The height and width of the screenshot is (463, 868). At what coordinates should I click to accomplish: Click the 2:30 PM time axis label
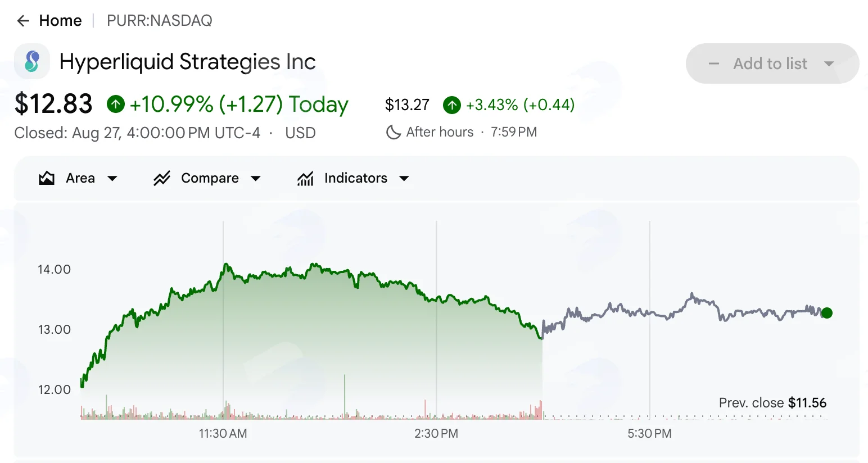pos(436,434)
